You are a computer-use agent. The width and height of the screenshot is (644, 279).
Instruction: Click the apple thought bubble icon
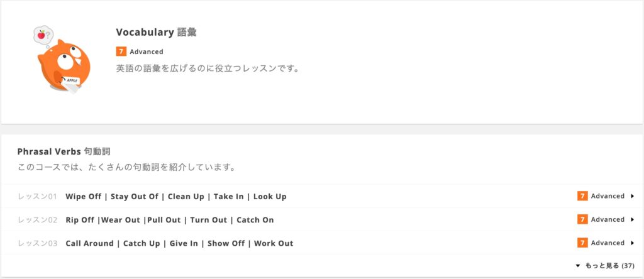[43, 35]
